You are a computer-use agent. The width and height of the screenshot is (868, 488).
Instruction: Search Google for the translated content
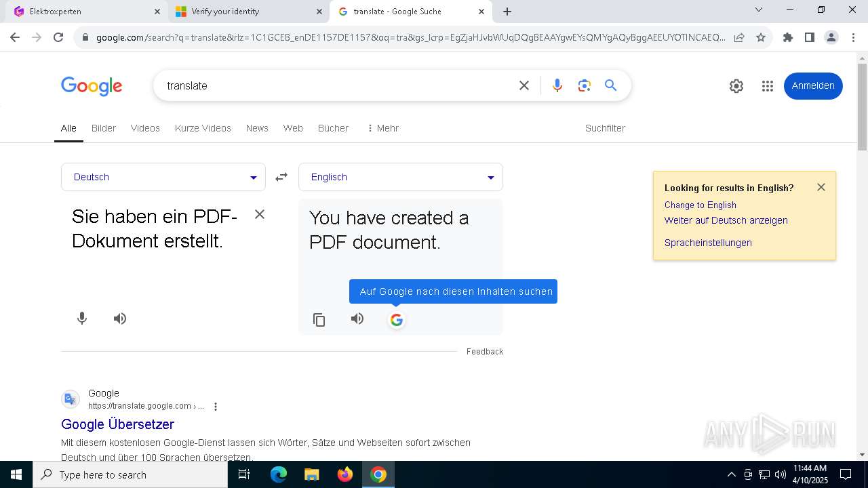coord(397,320)
